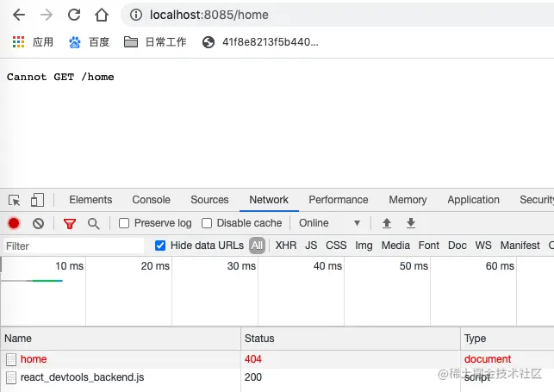
Task: Open the 百度 bookmark
Action: 90,42
